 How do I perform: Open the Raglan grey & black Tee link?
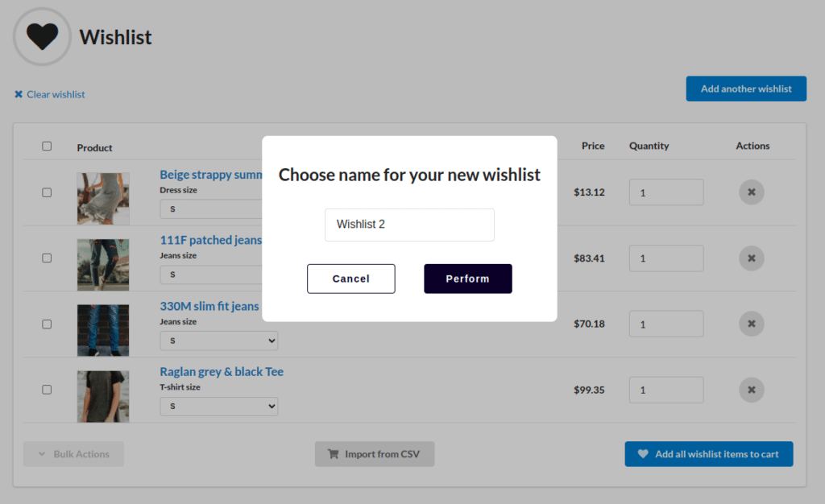pyautogui.click(x=222, y=372)
